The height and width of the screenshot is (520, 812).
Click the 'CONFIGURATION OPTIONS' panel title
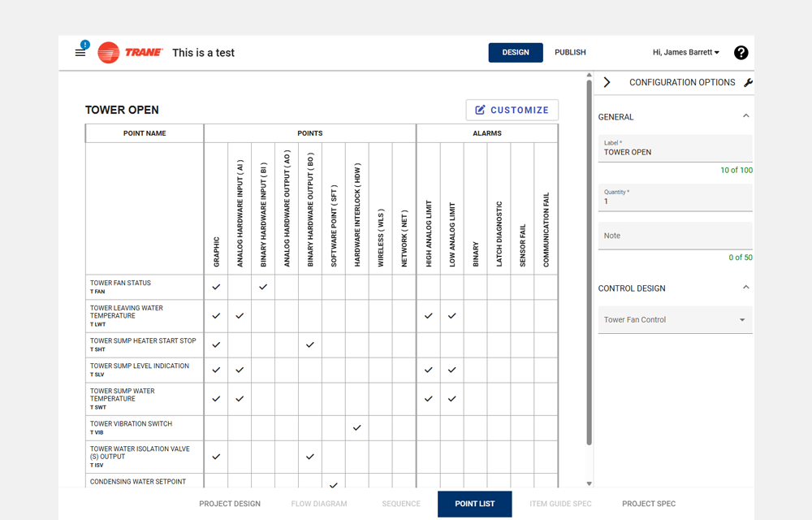682,82
